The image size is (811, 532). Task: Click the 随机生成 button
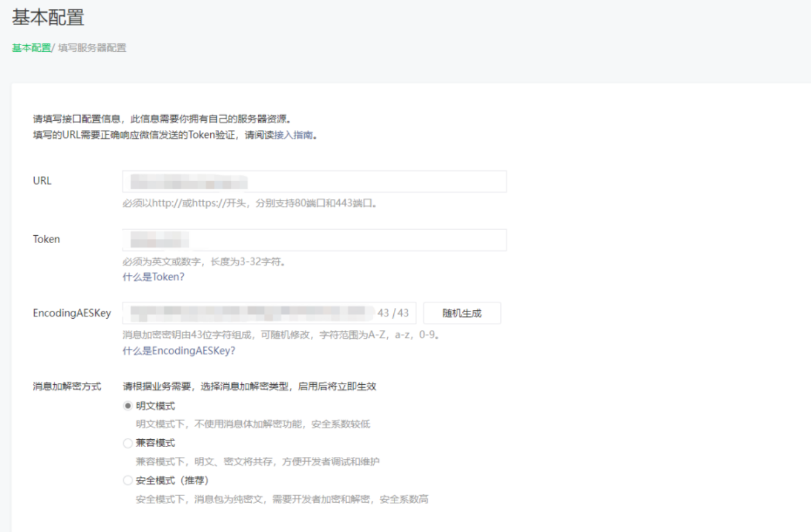[x=462, y=313]
